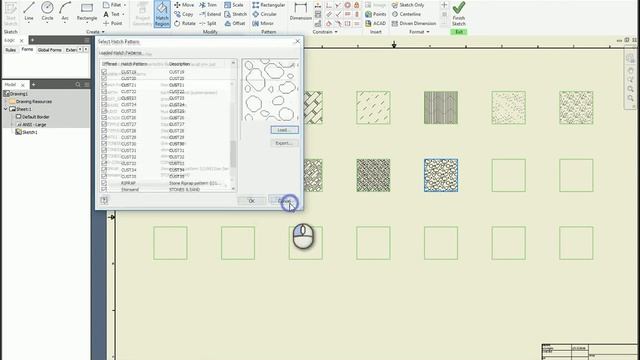Click the hatch list vertical scrollbar
This screenshot has width=640, height=360.
pyautogui.click(x=233, y=127)
